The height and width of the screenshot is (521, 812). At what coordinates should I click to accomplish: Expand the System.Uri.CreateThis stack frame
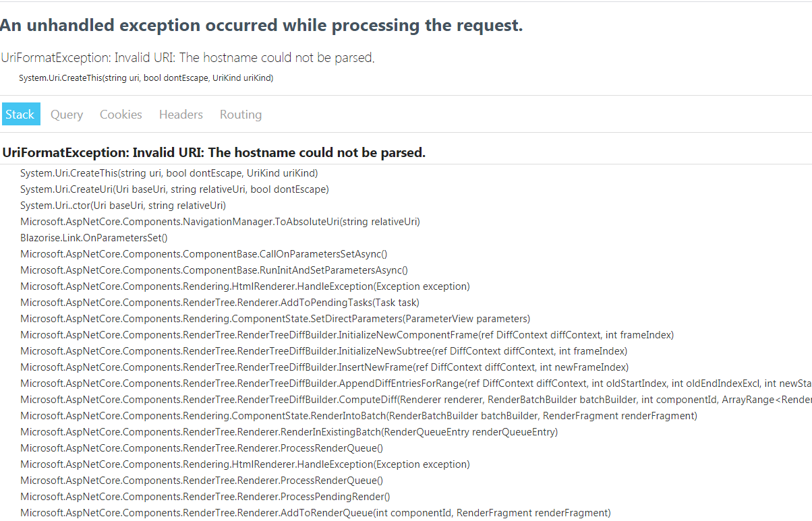pyautogui.click(x=169, y=173)
